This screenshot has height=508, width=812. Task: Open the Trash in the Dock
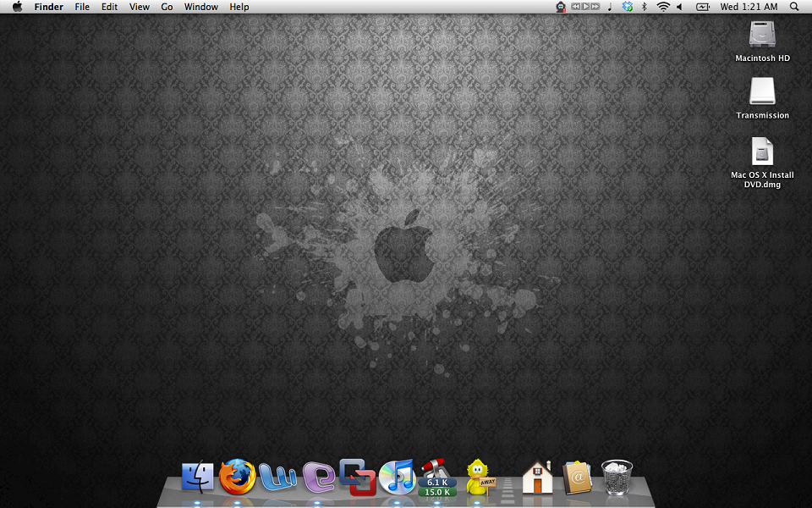pyautogui.click(x=617, y=478)
